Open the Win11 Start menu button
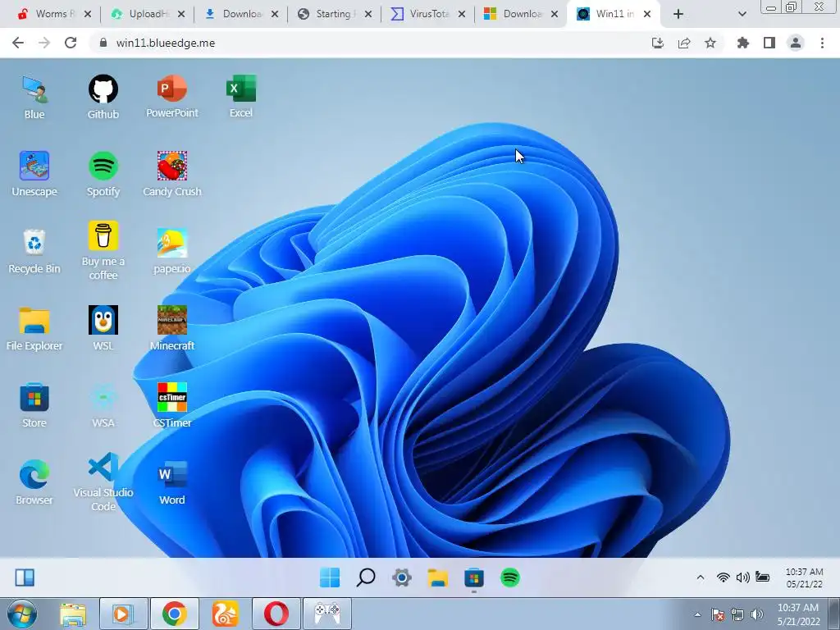The image size is (840, 630). (x=330, y=577)
